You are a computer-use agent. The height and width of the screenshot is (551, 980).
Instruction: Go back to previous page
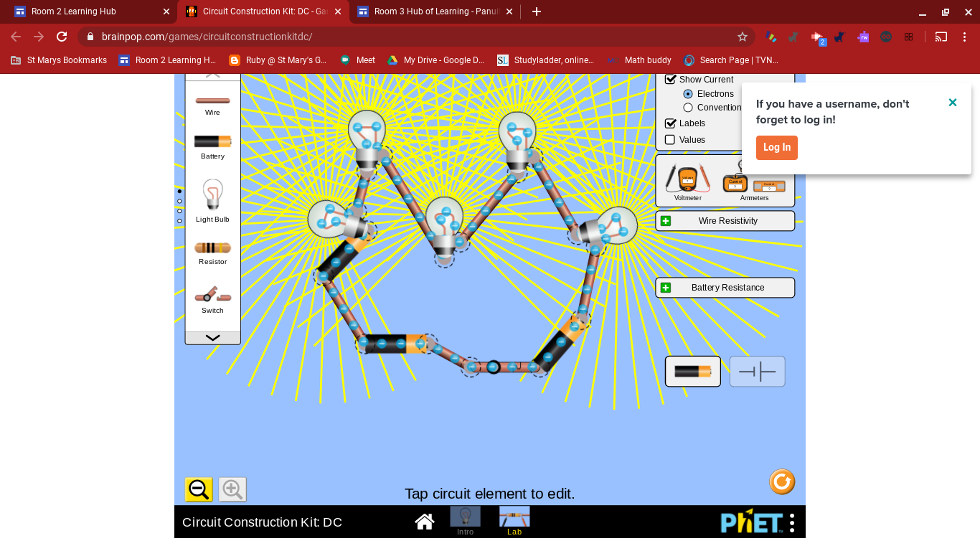click(16, 37)
